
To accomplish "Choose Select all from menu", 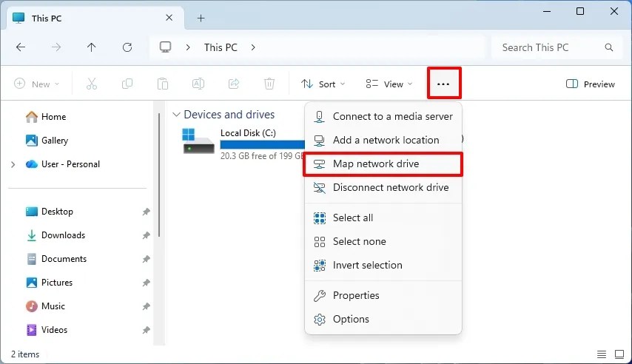I will [x=383, y=218].
